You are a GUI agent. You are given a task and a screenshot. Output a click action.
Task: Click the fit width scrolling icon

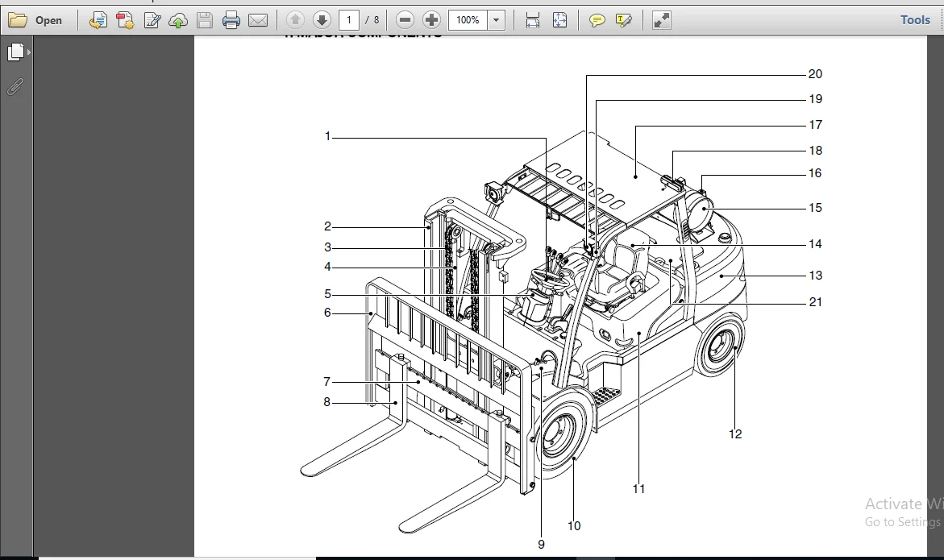click(533, 20)
